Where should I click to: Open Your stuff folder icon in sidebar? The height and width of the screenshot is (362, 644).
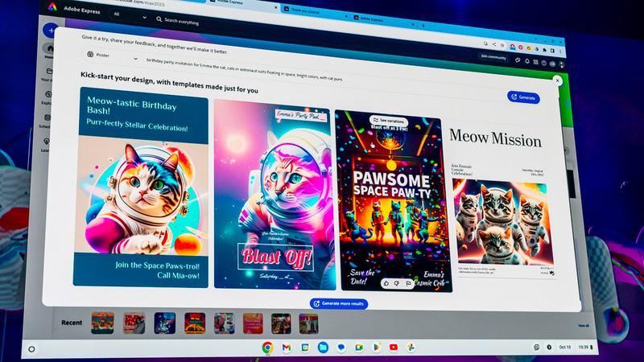pos(49,72)
